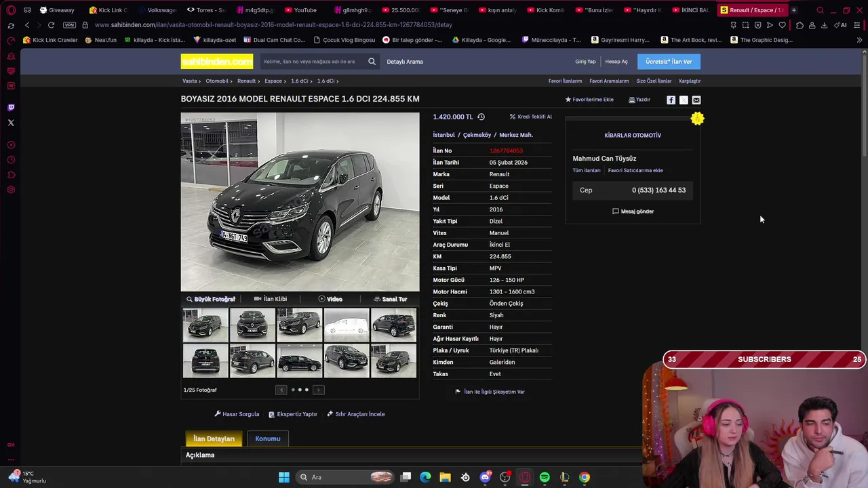
Task: Start the Sanal Tur virtual tour
Action: click(390, 299)
